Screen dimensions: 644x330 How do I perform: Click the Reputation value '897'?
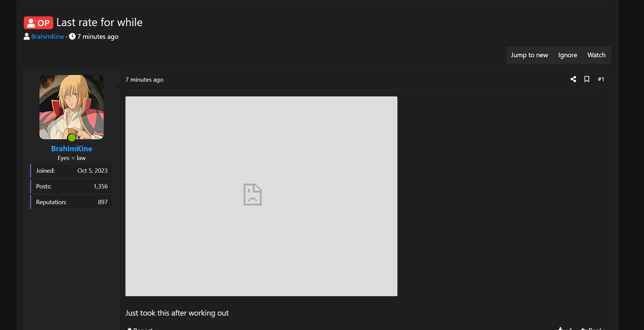103,202
